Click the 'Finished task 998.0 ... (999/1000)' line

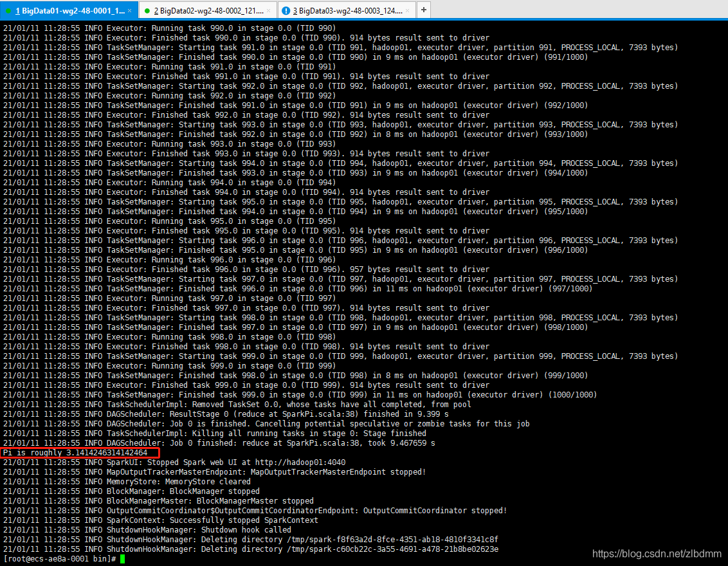295,376
